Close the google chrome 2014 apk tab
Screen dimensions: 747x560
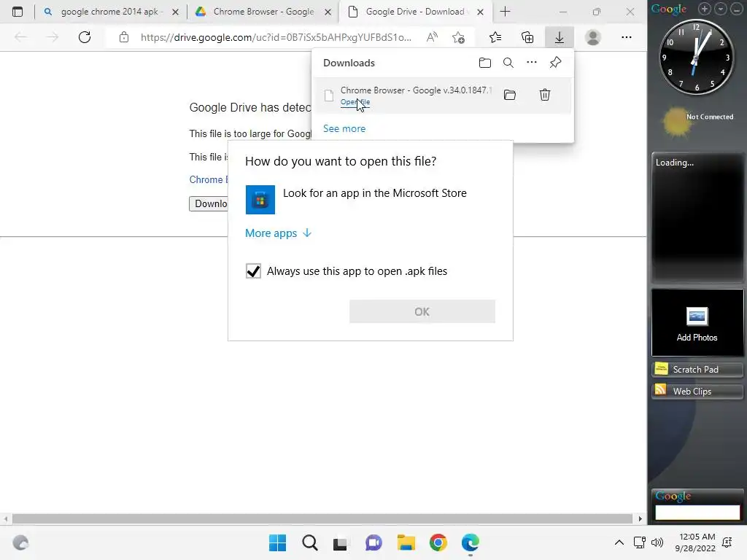(x=175, y=12)
